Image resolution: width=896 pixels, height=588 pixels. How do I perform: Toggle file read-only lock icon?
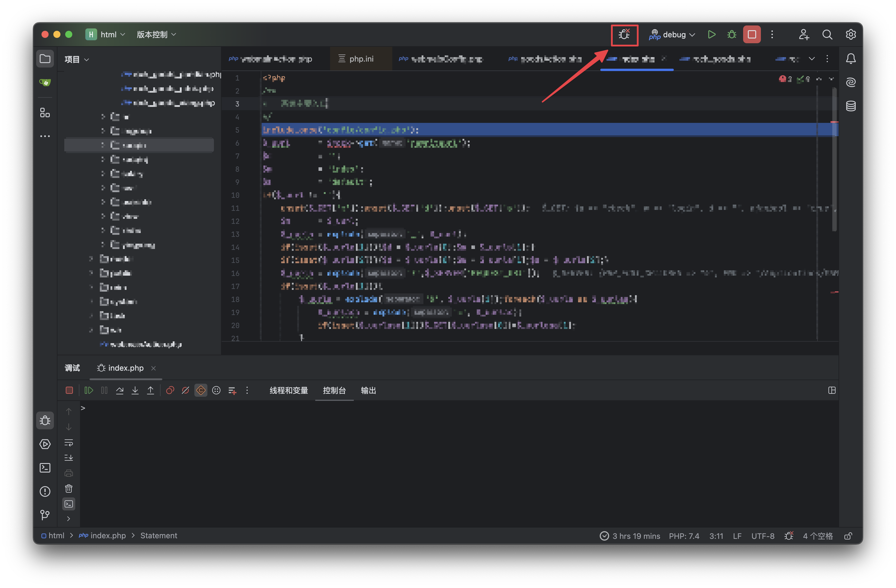(848, 536)
